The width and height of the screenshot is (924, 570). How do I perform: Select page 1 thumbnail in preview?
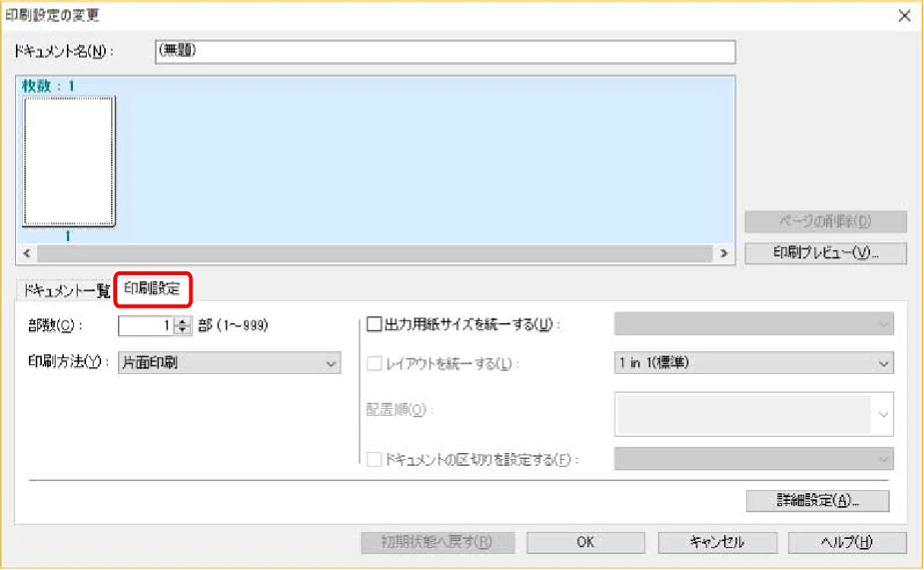pos(68,161)
